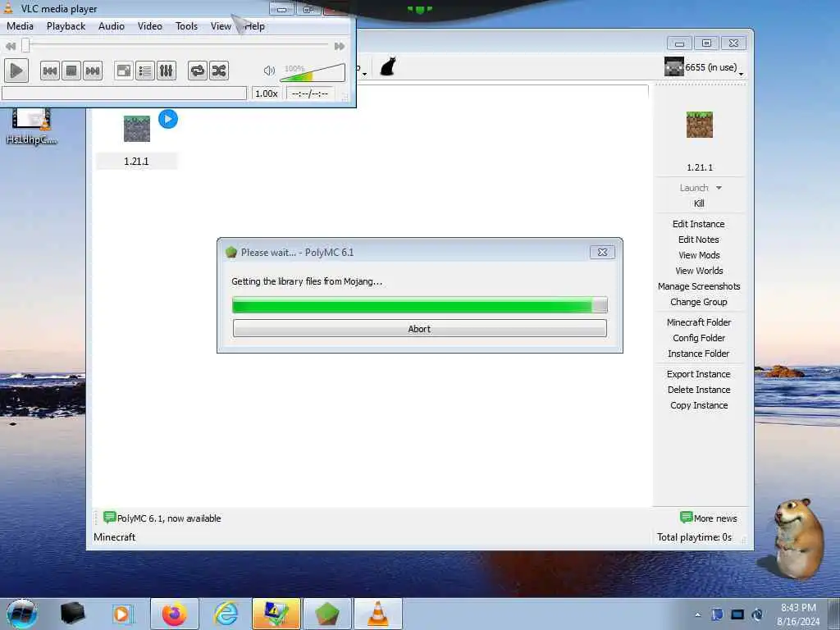The image size is (840, 630).
Task: Open the VLC Playback menu
Action: pos(66,26)
